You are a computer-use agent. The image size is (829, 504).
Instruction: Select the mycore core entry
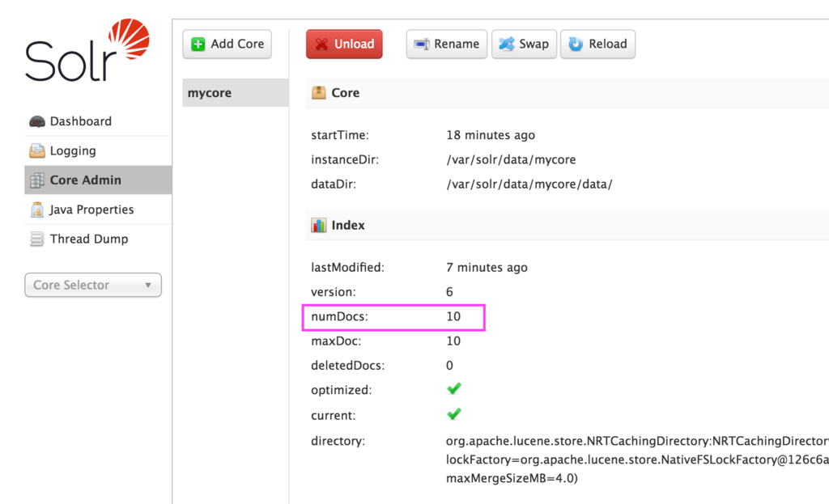point(236,93)
